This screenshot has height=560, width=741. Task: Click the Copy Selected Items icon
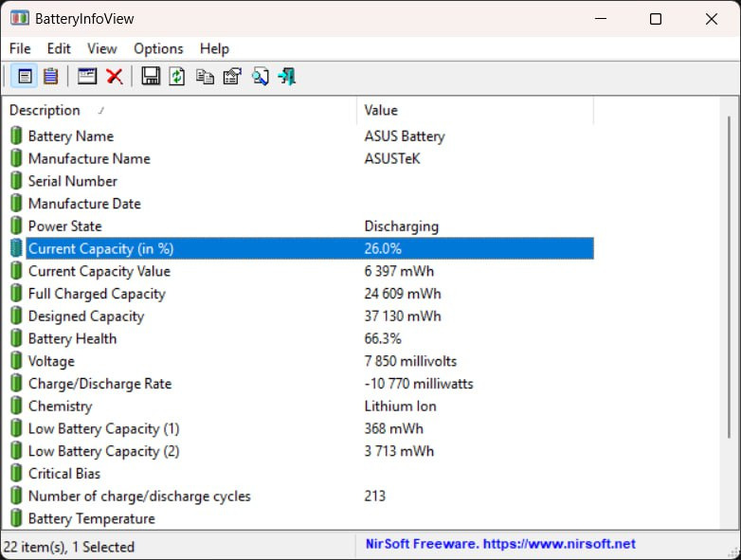[205, 77]
